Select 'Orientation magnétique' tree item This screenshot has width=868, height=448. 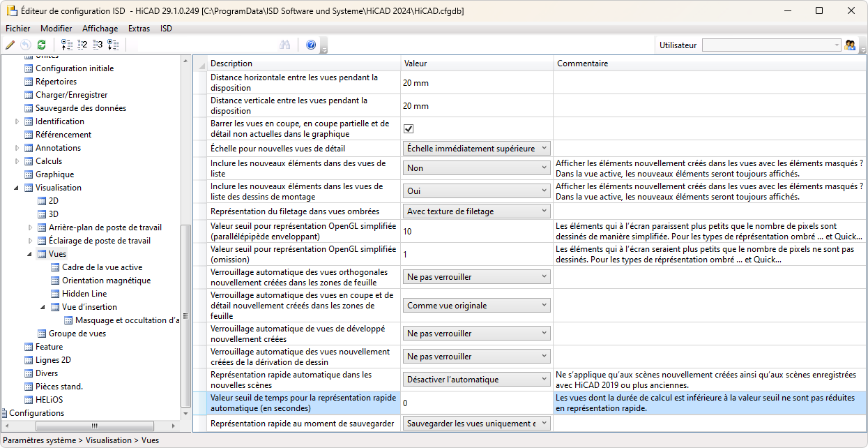click(x=106, y=281)
